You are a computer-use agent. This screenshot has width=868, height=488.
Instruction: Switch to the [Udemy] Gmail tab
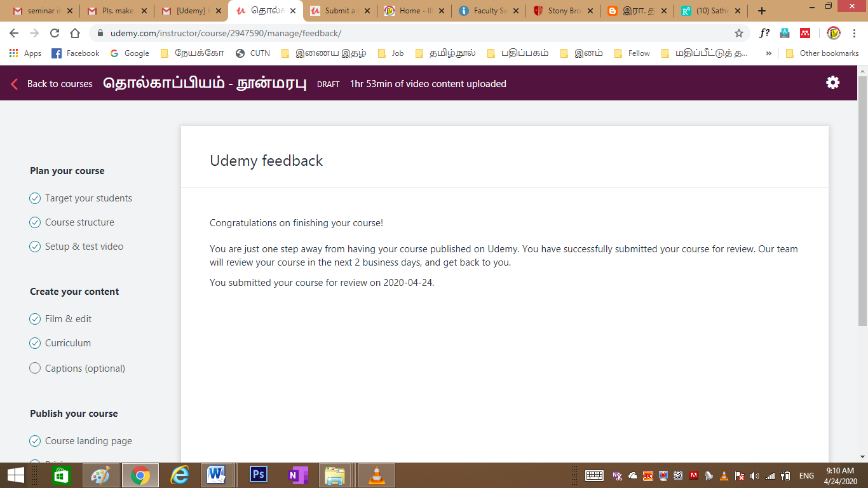pyautogui.click(x=193, y=11)
